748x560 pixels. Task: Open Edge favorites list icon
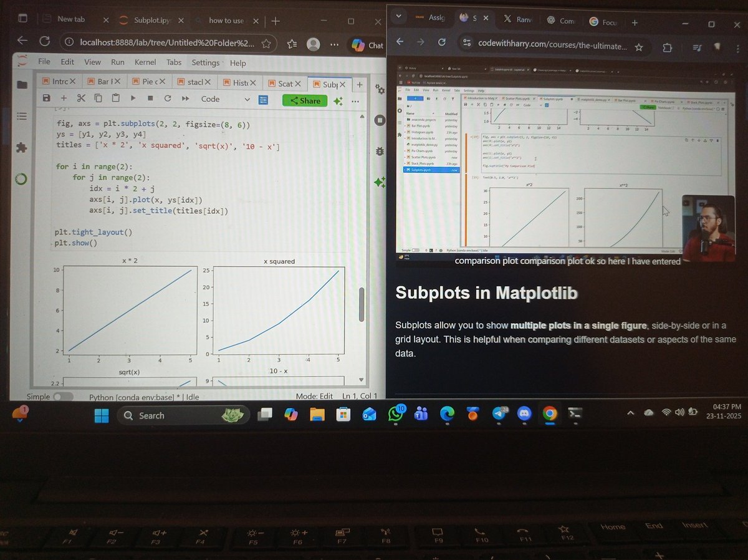(292, 44)
